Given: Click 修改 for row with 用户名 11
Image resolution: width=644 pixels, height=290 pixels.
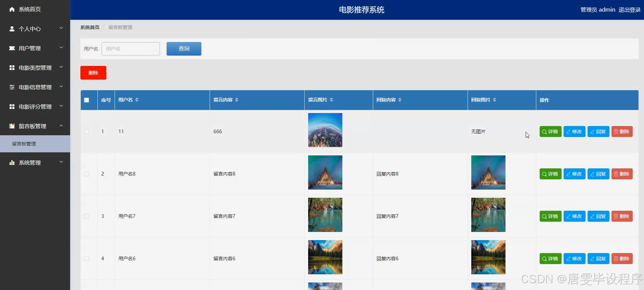Looking at the screenshot, I should coord(574,132).
